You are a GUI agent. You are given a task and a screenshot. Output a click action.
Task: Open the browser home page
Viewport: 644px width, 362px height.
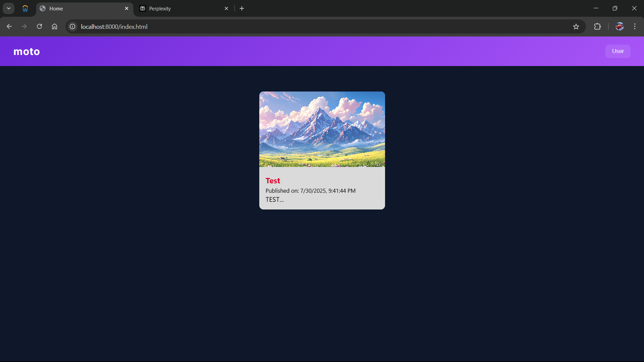pyautogui.click(x=54, y=26)
